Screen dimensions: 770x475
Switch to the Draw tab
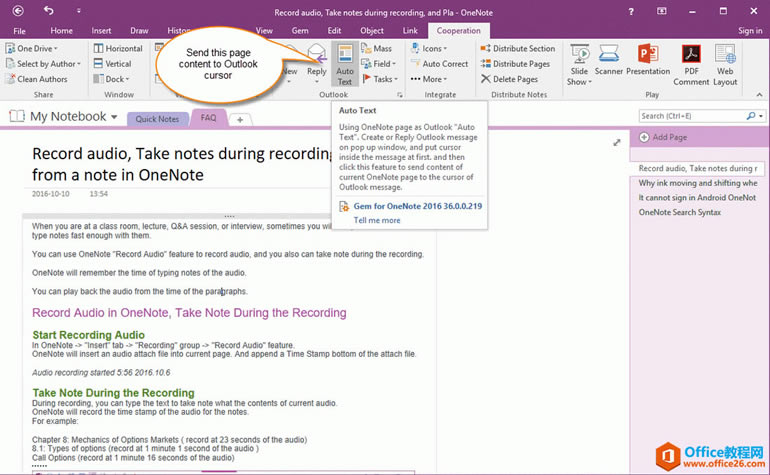139,30
